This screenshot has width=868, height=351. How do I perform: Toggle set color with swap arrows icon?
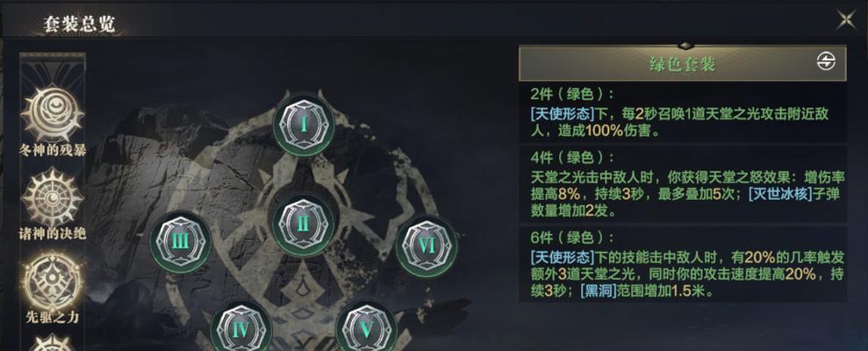(x=825, y=62)
